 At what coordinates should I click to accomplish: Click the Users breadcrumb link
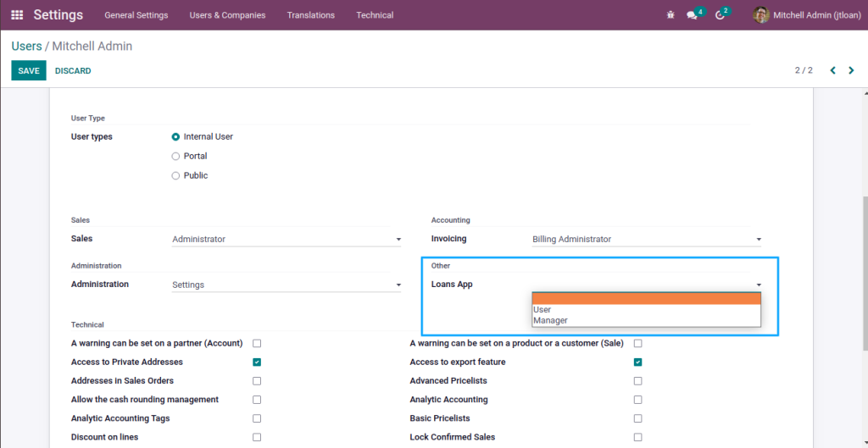tap(26, 46)
